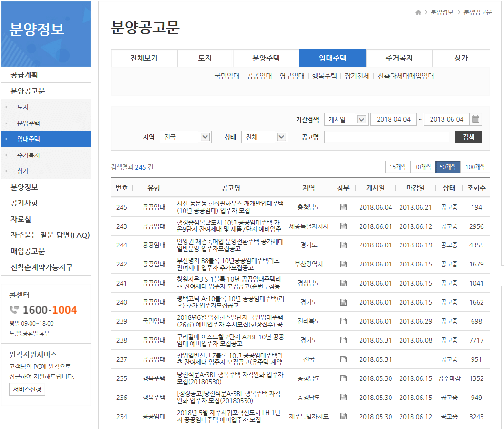Open sidebar submenu item 주거복지
This screenshot has height=429, width=504.
[x=46, y=155]
